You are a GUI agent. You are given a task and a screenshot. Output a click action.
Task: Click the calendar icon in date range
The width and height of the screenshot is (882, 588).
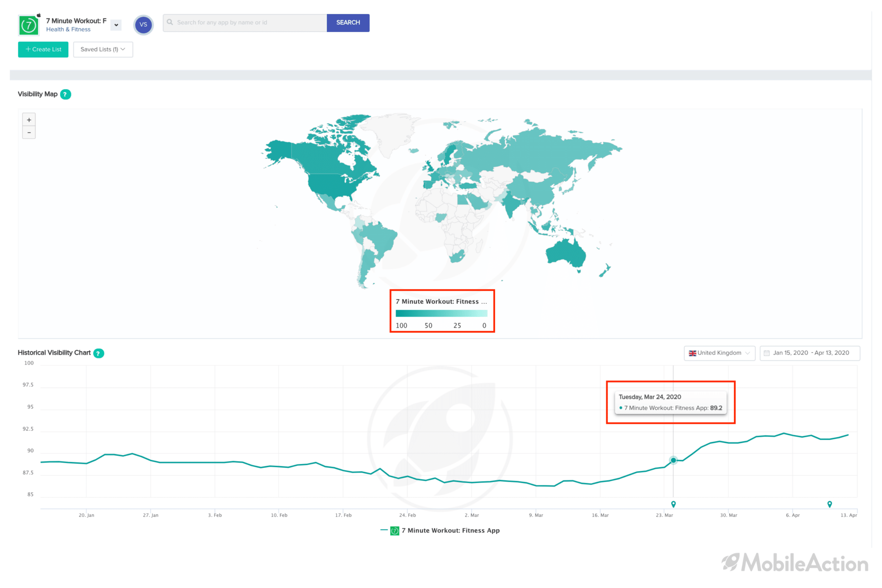[x=767, y=353]
